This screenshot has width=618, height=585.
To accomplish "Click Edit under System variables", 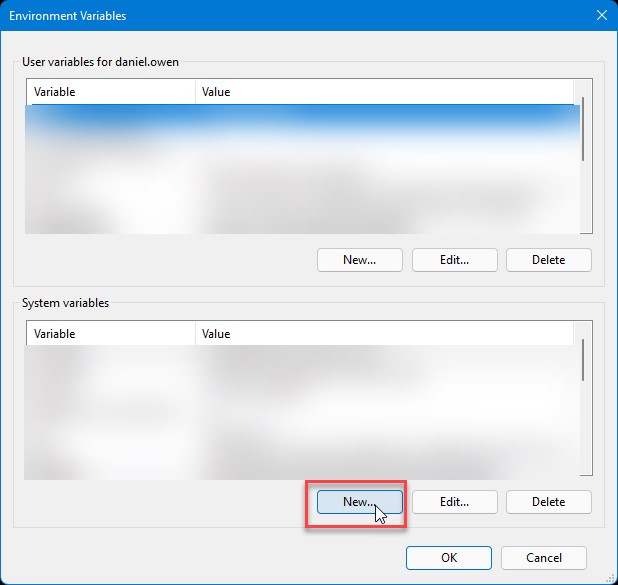I will point(454,502).
